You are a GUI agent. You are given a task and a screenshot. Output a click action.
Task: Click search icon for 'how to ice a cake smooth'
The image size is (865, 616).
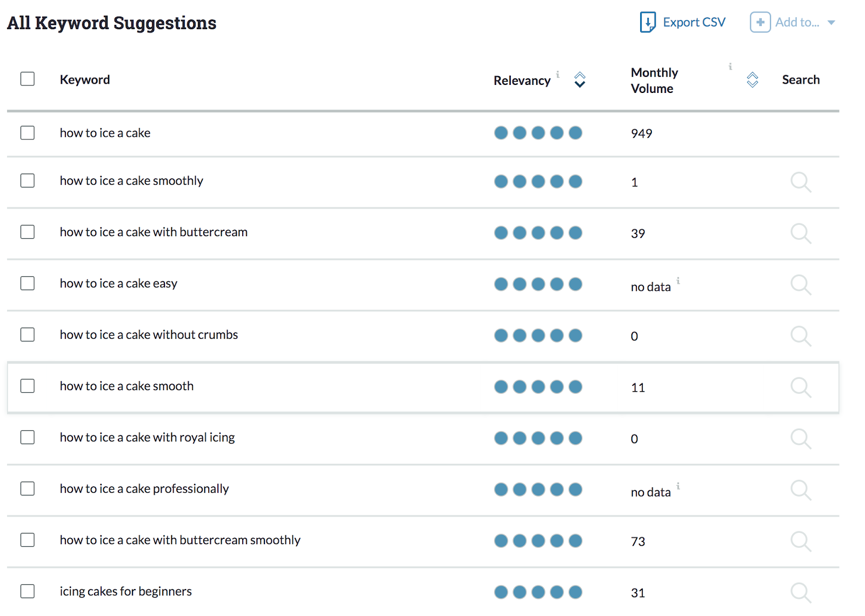click(800, 387)
